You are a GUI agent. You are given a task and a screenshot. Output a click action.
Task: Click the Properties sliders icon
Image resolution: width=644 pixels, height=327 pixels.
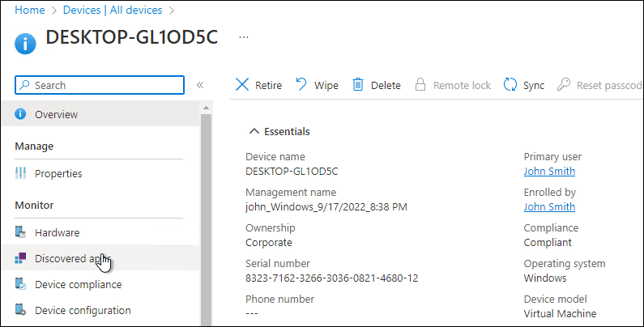pos(20,173)
